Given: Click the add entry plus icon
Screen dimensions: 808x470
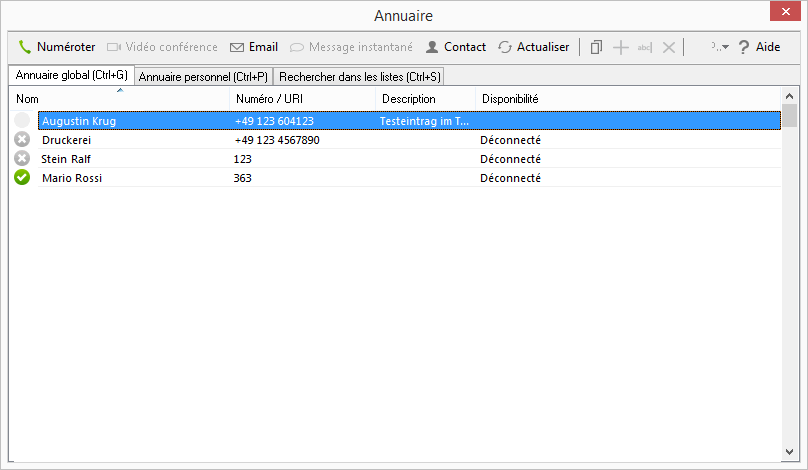Looking at the screenshot, I should (x=621, y=47).
